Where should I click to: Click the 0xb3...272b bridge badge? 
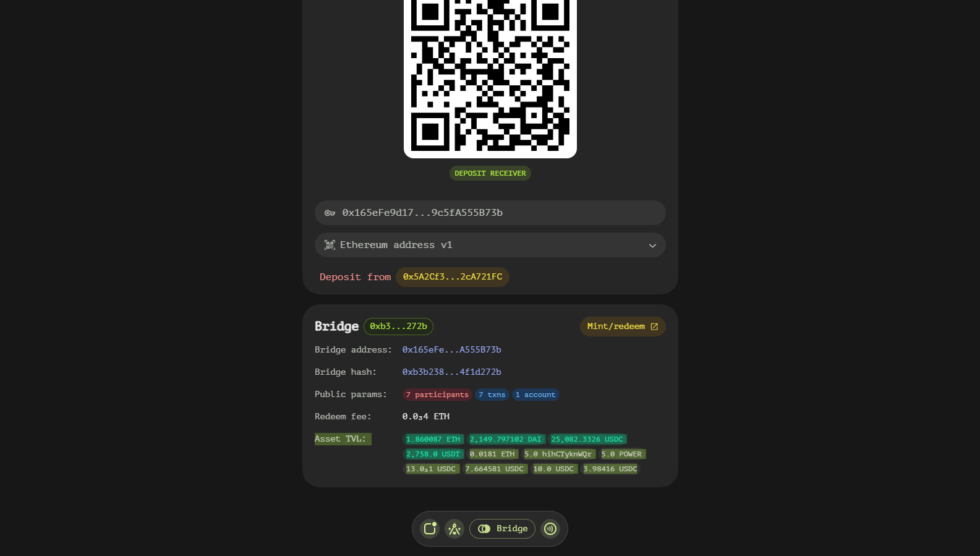tap(398, 326)
